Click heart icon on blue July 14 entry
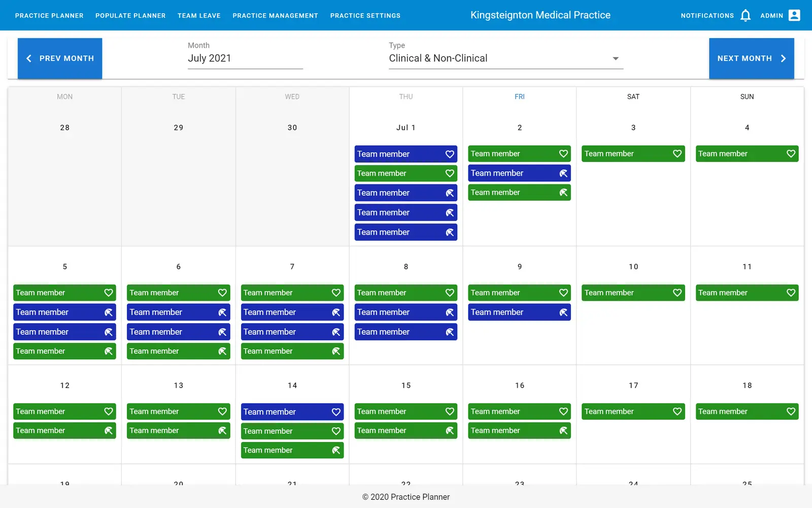This screenshot has width=812, height=508. 336,412
